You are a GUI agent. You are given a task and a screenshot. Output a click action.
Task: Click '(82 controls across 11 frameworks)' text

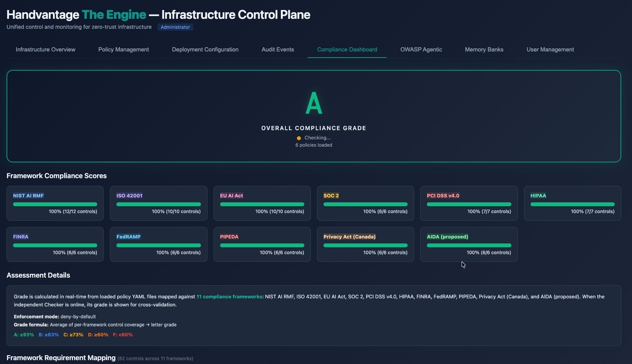pos(155,359)
